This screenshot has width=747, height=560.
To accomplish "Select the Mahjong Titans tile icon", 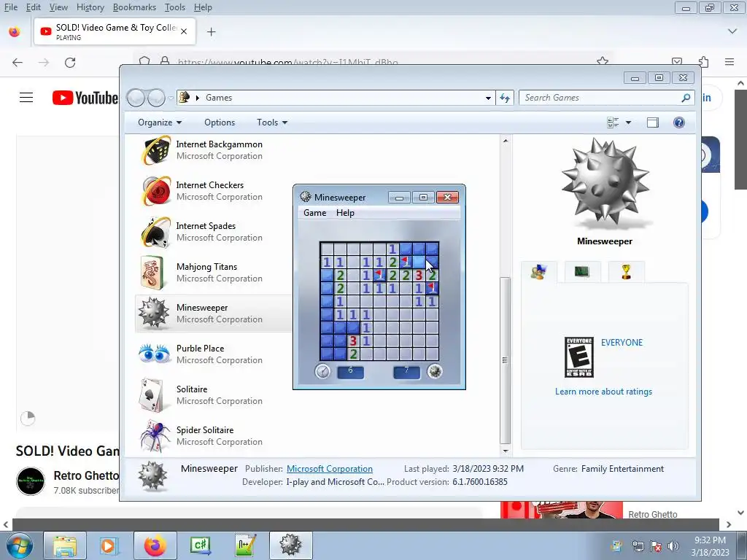I will coord(153,273).
